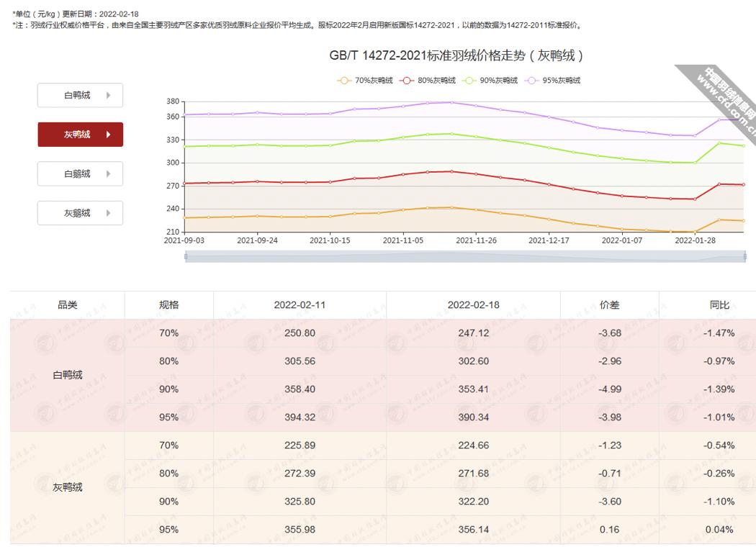Click the purple 95%灰鸭绒 legend marker icon
Viewport: 756px width, 547px height.
click(x=531, y=81)
